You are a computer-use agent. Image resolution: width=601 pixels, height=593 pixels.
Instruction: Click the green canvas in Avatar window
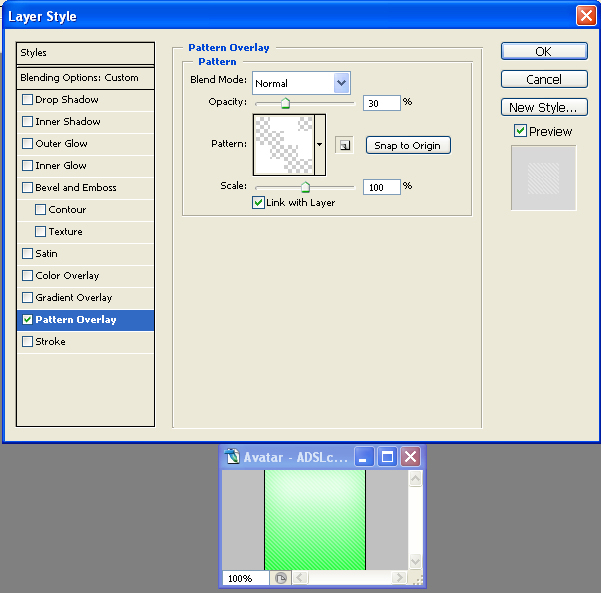315,520
